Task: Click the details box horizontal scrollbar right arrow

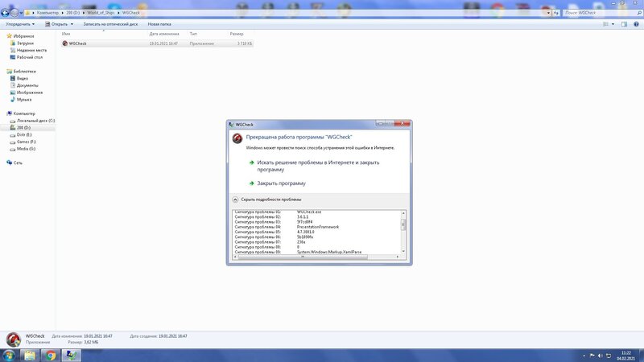Action: pyautogui.click(x=398, y=257)
